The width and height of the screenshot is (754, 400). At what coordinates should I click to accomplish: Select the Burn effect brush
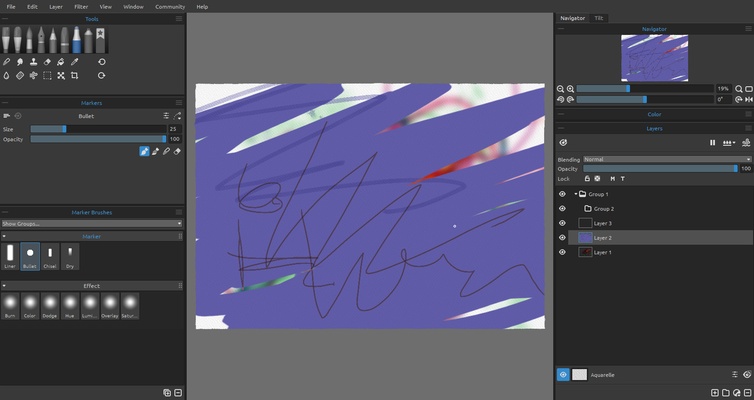click(x=10, y=306)
